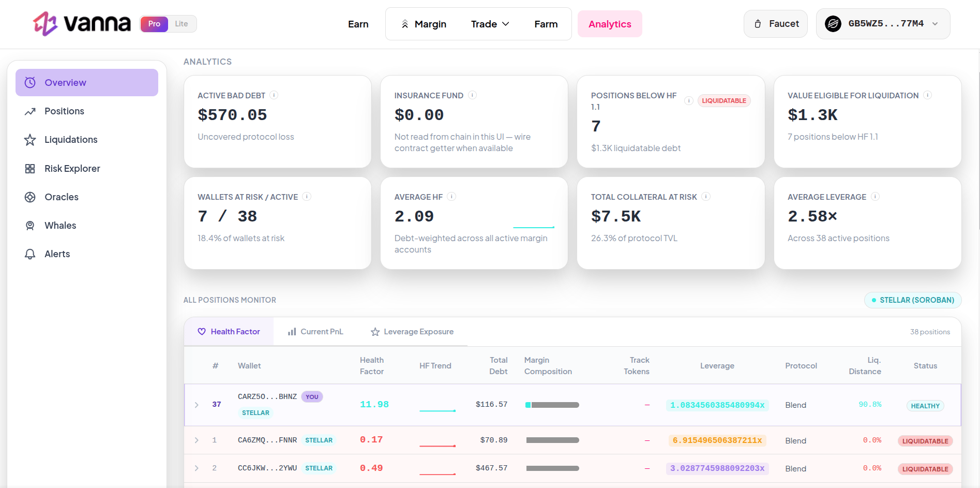980x488 pixels.
Task: Click the Health Factor column header
Action: click(372, 366)
